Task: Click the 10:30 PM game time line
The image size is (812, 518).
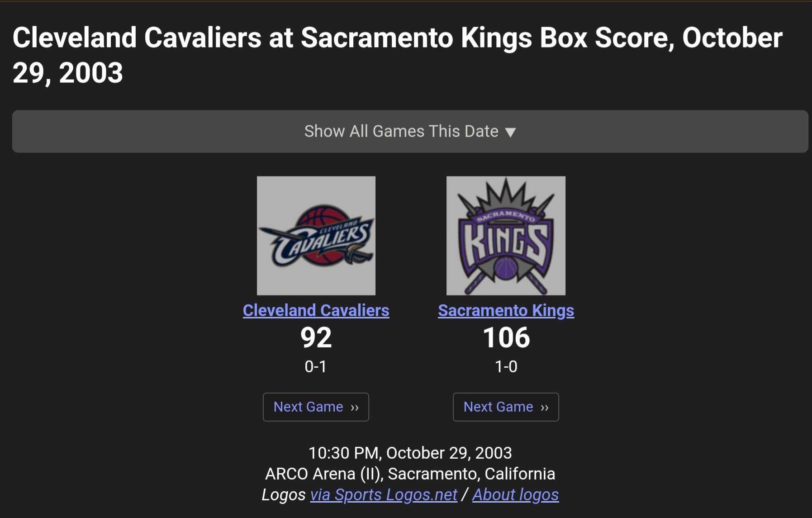Action: [410, 453]
